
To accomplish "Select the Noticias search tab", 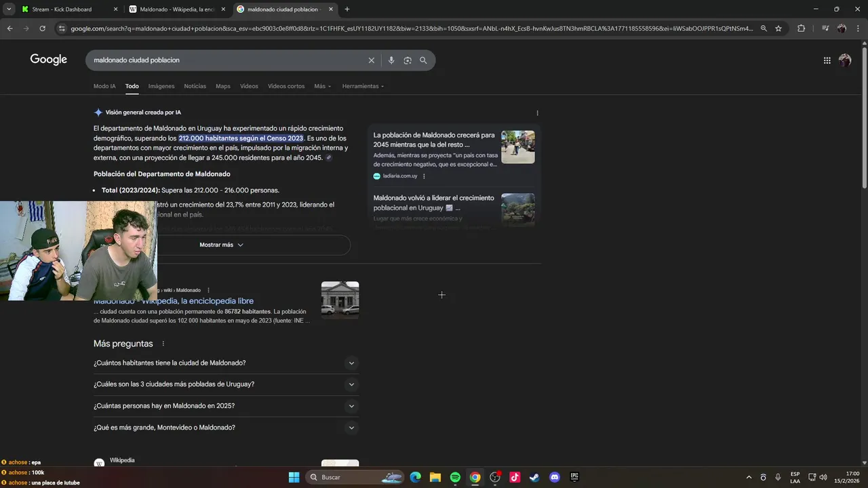I will 195,86.
